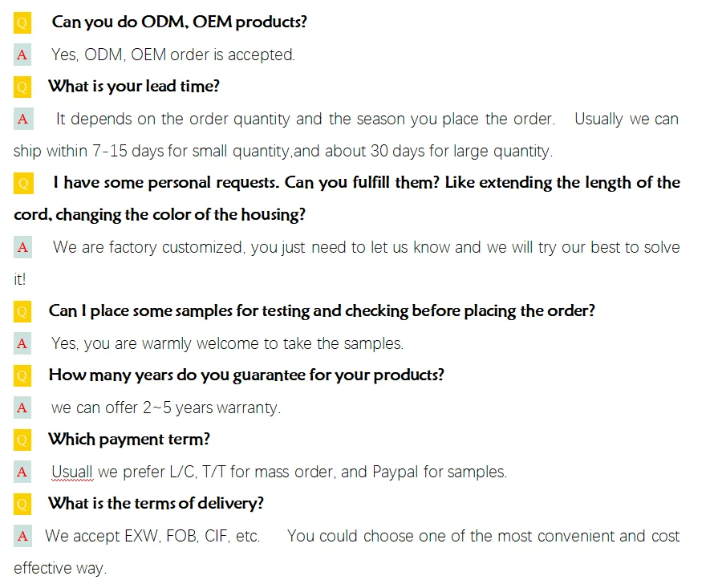Image resolution: width=714 pixels, height=588 pixels.
Task: Click the yellow Q badge beside the ODM, OEM question
Action: 22,22
